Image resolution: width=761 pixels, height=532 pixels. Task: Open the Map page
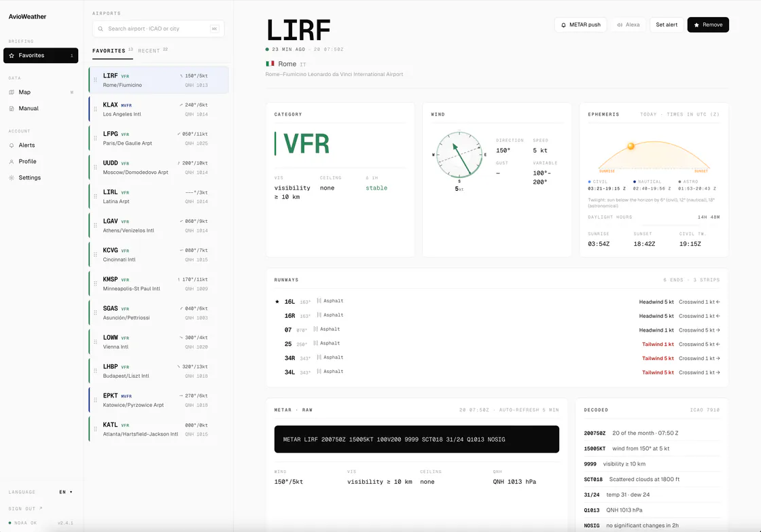[41, 92]
